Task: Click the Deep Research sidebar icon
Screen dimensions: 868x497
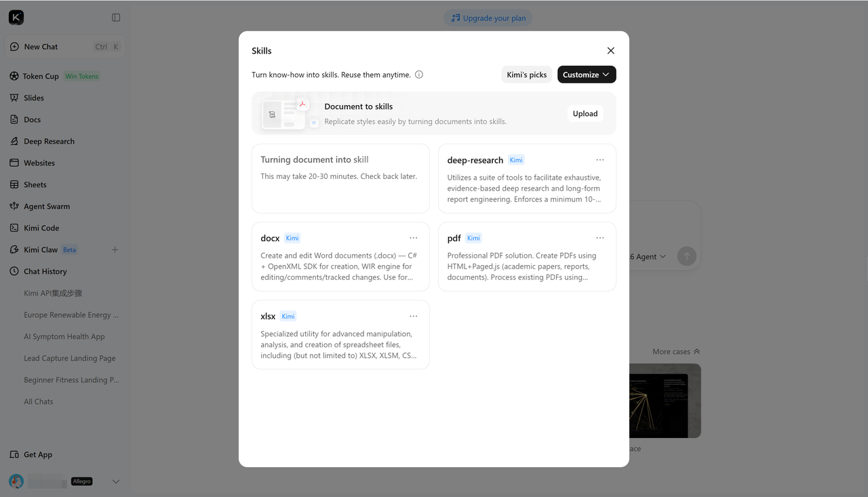Action: (14, 141)
